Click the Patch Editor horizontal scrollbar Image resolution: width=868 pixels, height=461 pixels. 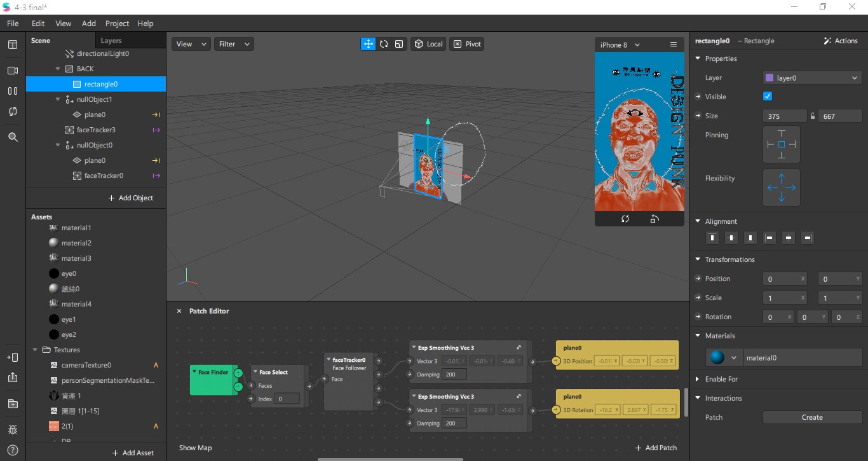coord(390,458)
